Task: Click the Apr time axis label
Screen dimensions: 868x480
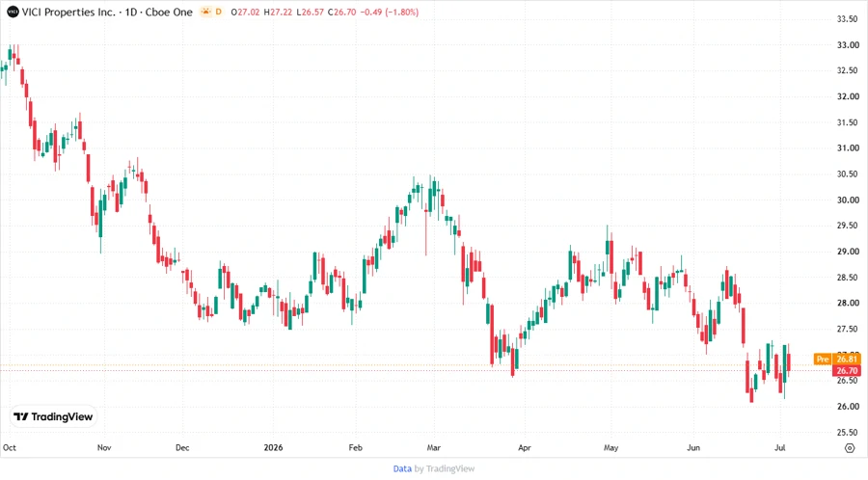Action: click(x=525, y=448)
